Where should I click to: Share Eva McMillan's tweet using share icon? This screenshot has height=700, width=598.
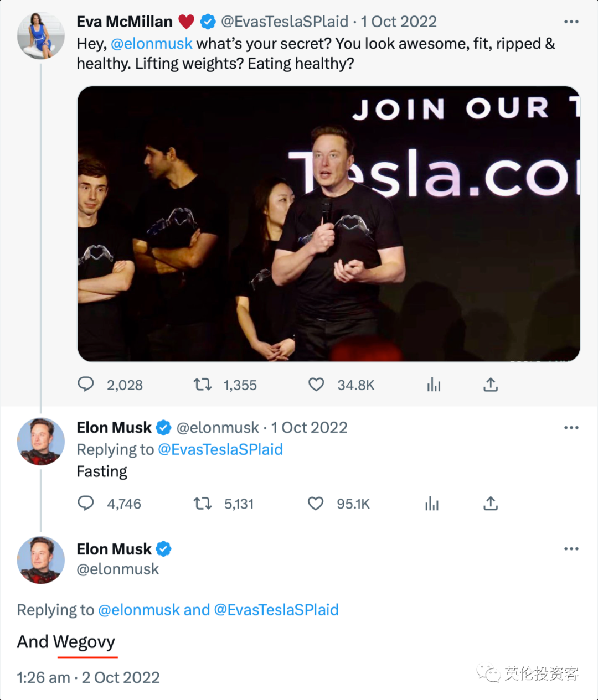point(491,384)
